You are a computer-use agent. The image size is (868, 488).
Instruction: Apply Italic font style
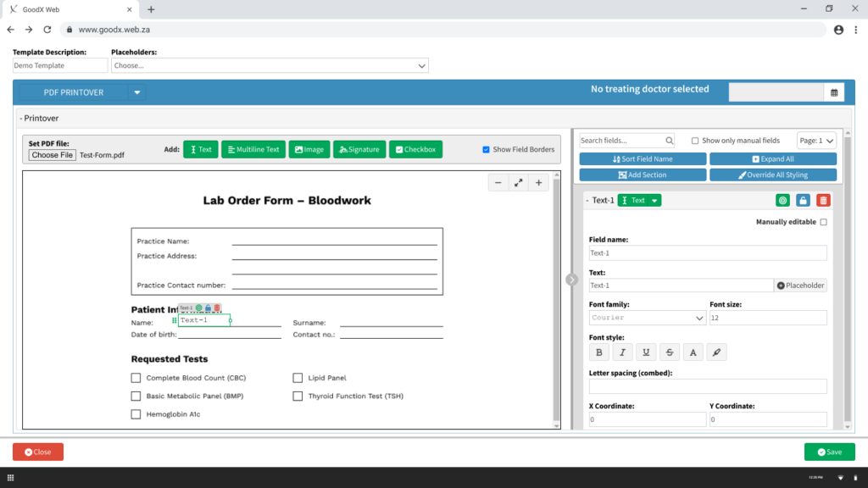(x=622, y=352)
